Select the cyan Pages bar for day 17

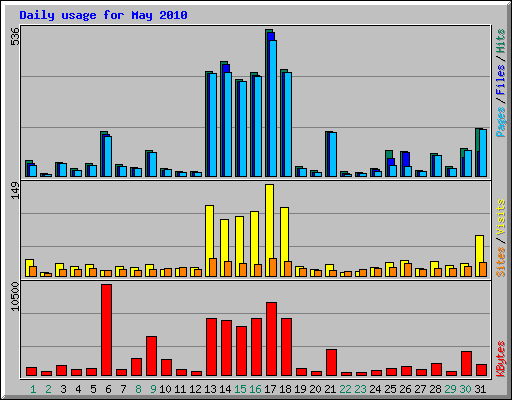tap(273, 108)
